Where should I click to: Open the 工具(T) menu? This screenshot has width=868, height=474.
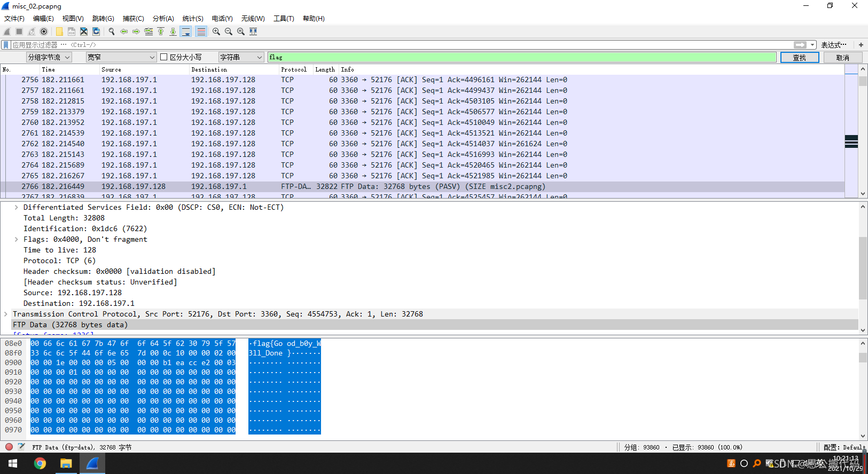click(x=284, y=18)
